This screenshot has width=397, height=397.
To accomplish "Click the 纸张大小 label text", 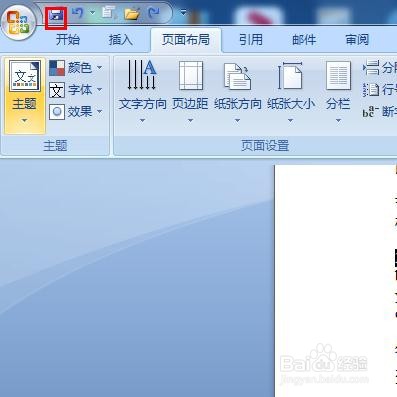I will point(291,104).
